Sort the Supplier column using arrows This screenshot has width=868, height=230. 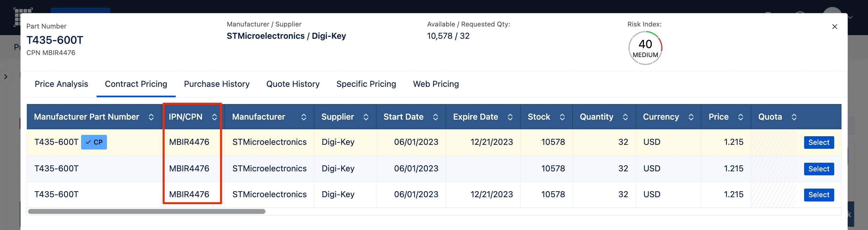365,117
